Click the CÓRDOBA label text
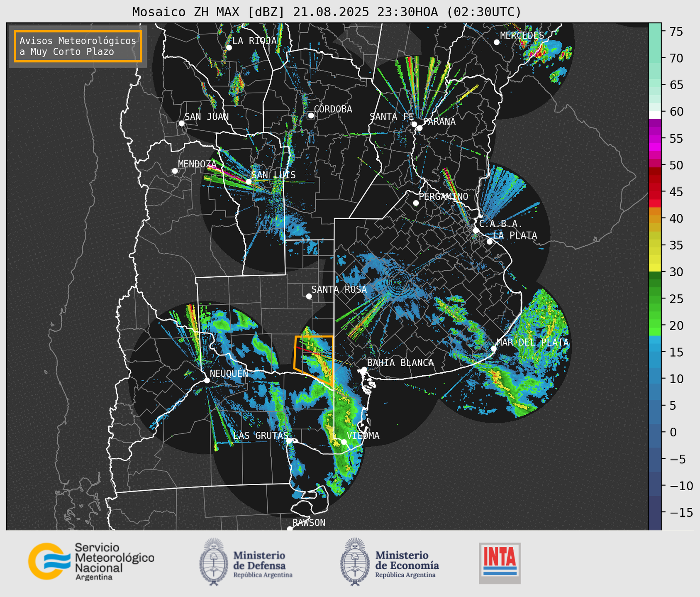Screen dimensions: 700x597 [333, 109]
